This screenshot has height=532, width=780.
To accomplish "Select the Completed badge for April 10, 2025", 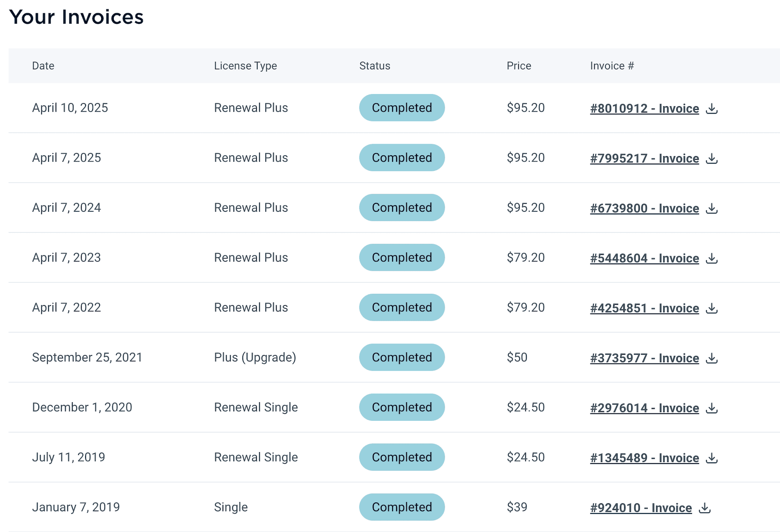I will click(402, 108).
